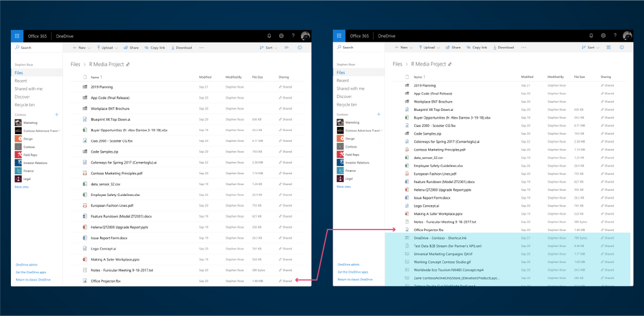Click Search box in right window

(x=359, y=48)
